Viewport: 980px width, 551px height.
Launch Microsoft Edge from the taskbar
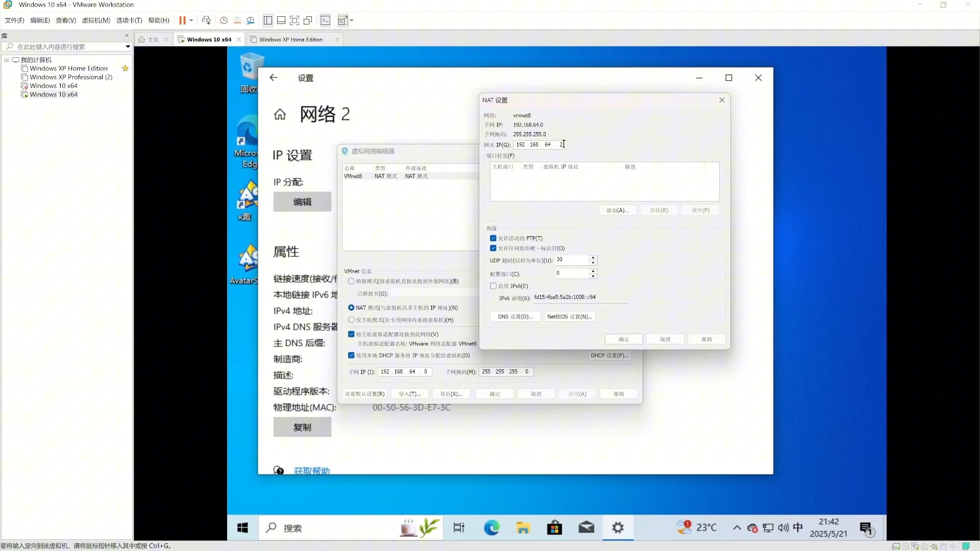coord(492,528)
